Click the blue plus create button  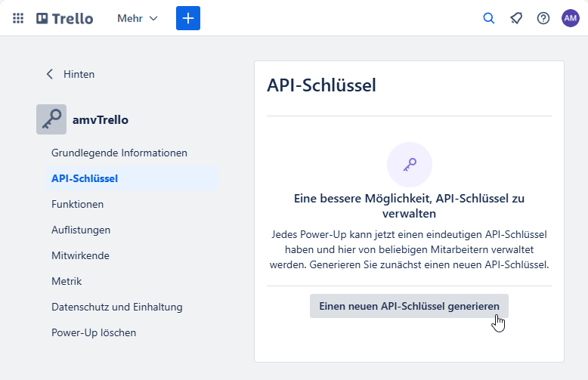pos(188,18)
